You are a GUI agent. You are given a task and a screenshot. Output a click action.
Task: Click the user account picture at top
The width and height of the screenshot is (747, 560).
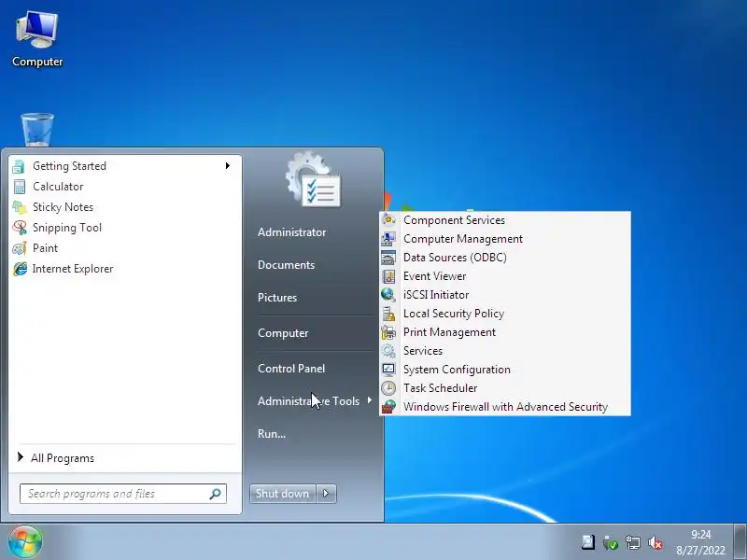pos(313,179)
